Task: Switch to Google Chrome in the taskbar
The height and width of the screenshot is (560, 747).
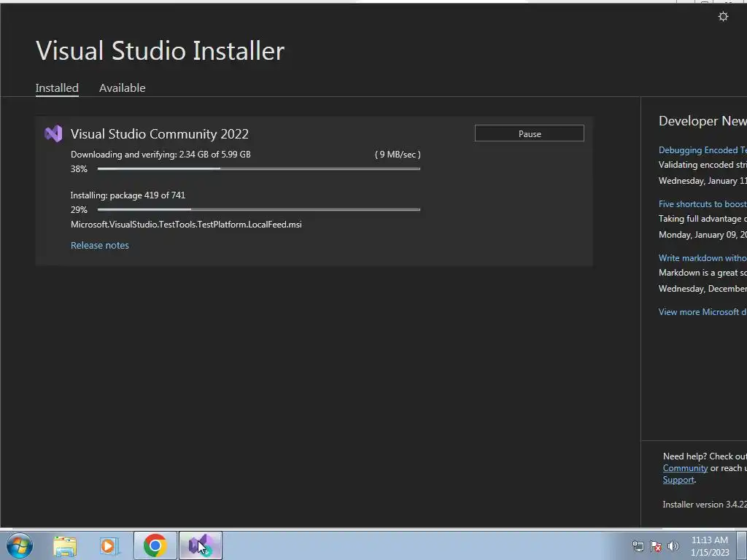Action: 155,545
